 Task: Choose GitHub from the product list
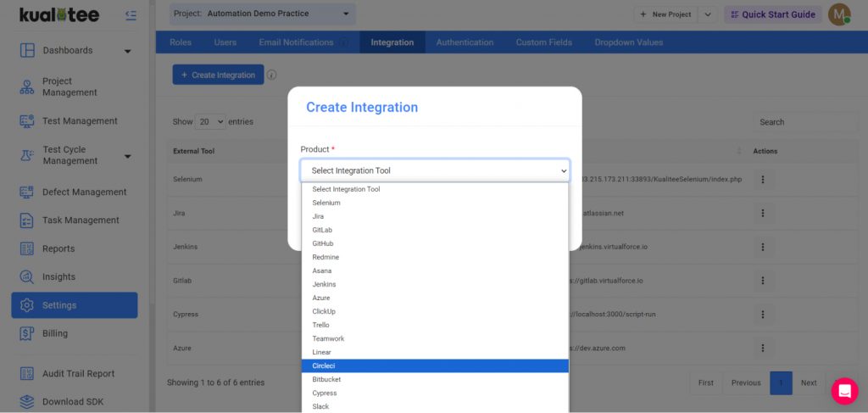click(435, 243)
